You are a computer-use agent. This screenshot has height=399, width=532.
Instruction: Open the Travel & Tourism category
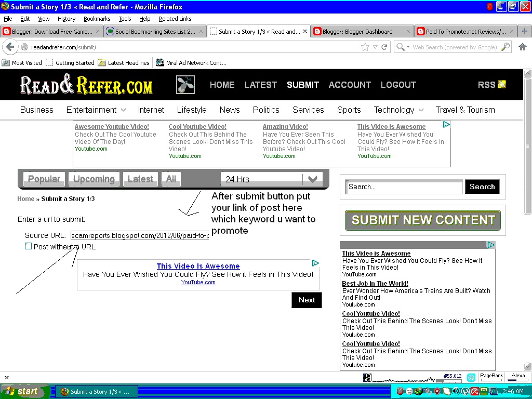pos(465,110)
